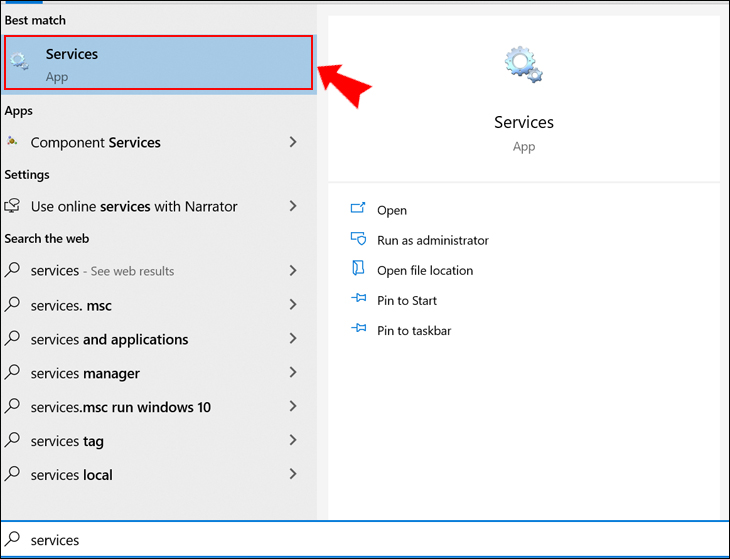Viewport: 730px width, 559px height.
Task: Select services.msc run windows 10 suggestion
Action: coord(120,407)
